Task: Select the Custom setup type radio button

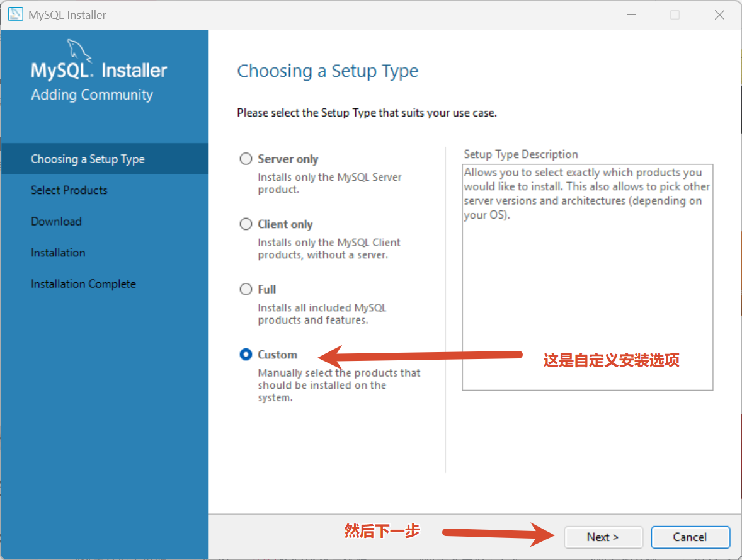Action: click(x=246, y=355)
